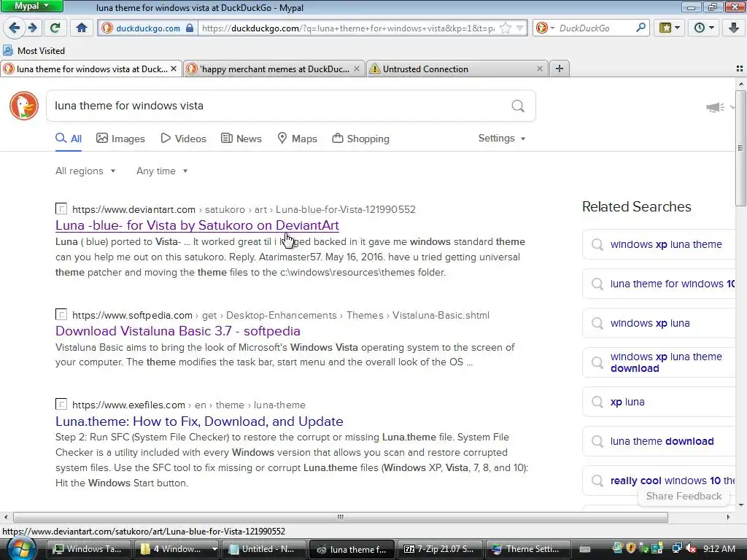The height and width of the screenshot is (560, 747).
Task: Click the exefiles.com result URL text
Action: tap(189, 405)
